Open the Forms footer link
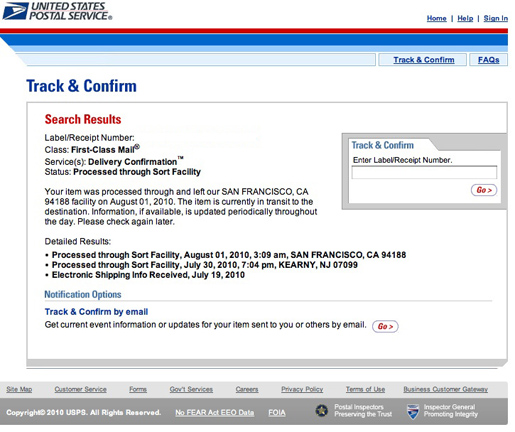515x432 pixels. pyautogui.click(x=138, y=389)
